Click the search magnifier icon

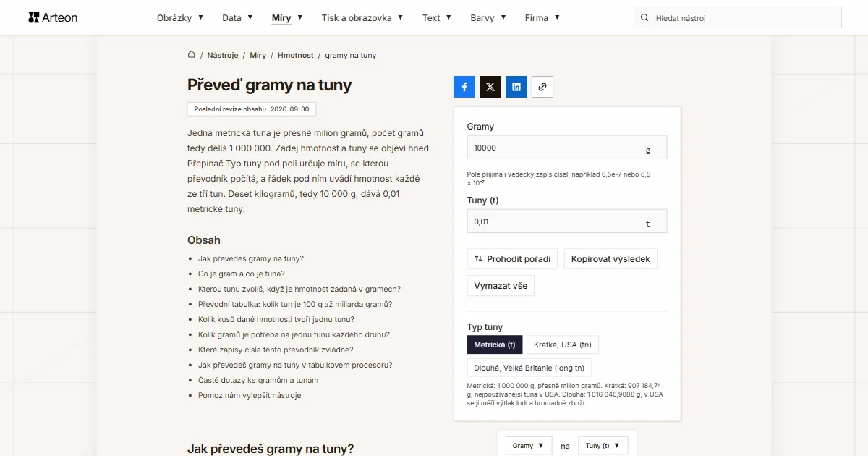click(x=644, y=18)
